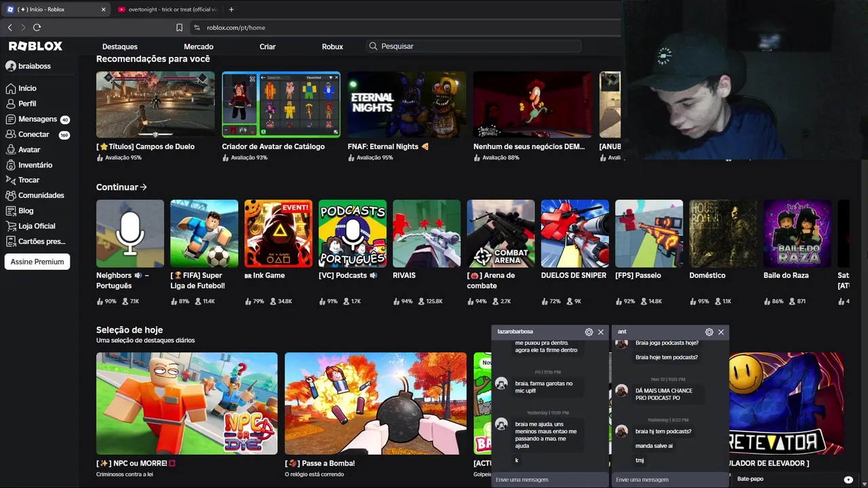Open the DUELOS DE SNIPER game

[575, 233]
